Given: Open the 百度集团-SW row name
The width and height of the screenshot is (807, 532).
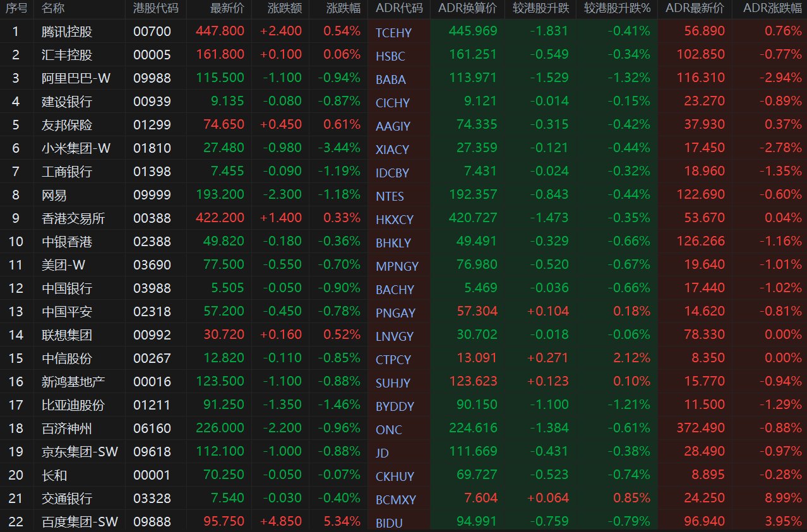Looking at the screenshot, I should click(x=80, y=522).
